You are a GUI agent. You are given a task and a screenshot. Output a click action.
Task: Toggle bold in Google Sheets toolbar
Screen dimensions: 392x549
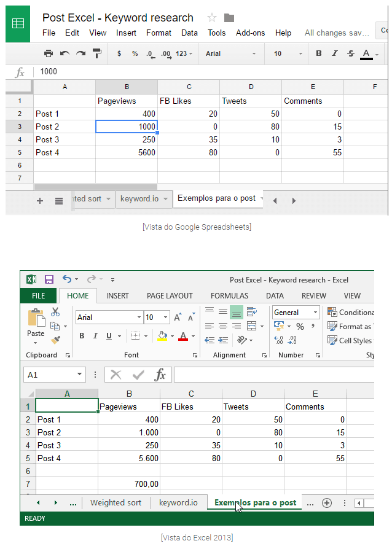pyautogui.click(x=318, y=54)
